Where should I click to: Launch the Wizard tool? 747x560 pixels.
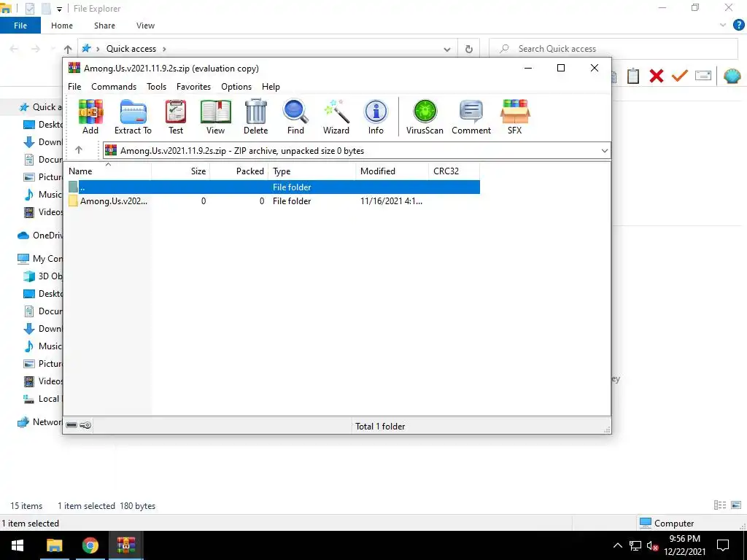coord(336,117)
